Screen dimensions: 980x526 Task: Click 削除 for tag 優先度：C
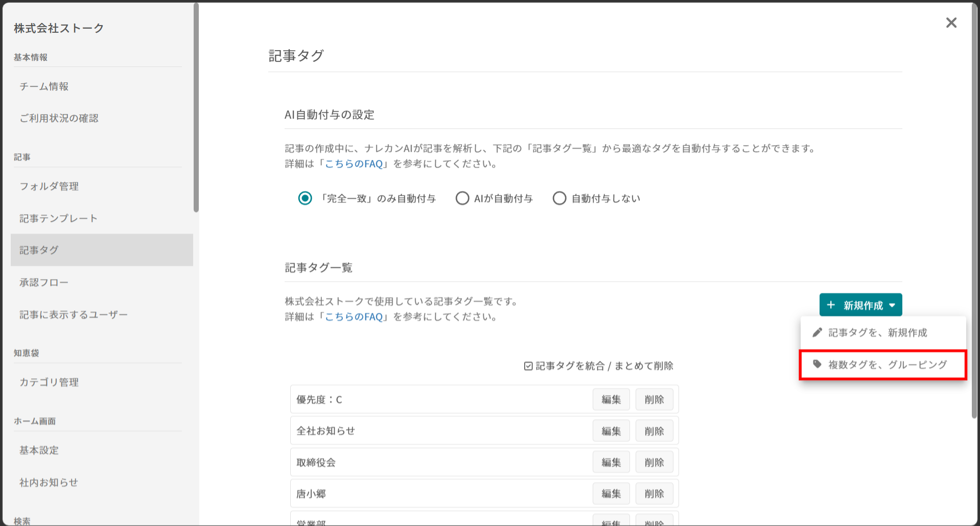(654, 399)
